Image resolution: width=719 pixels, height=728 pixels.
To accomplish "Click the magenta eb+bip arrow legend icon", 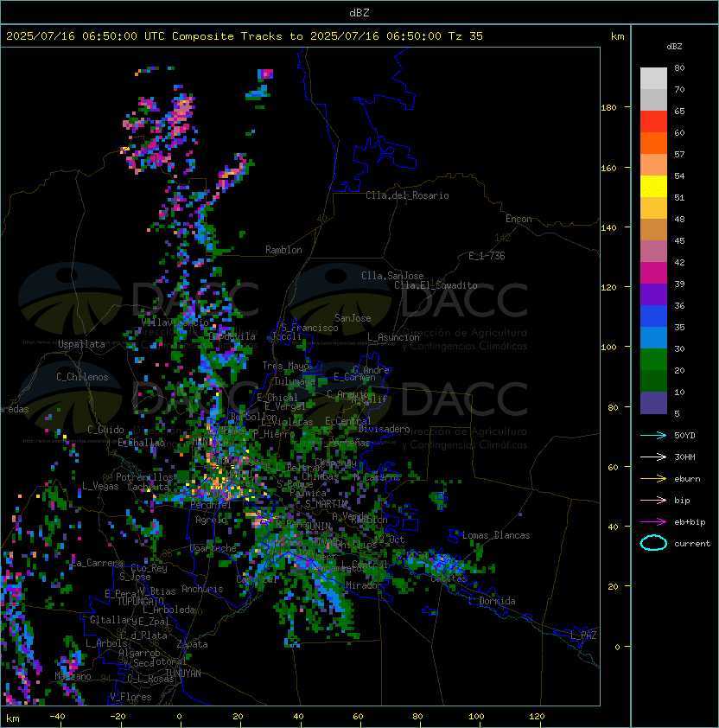I will 653,522.
